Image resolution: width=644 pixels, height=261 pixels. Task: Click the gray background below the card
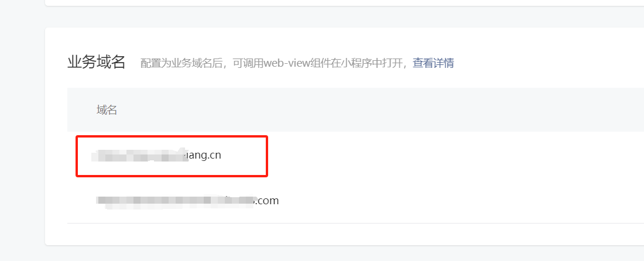pos(344,253)
